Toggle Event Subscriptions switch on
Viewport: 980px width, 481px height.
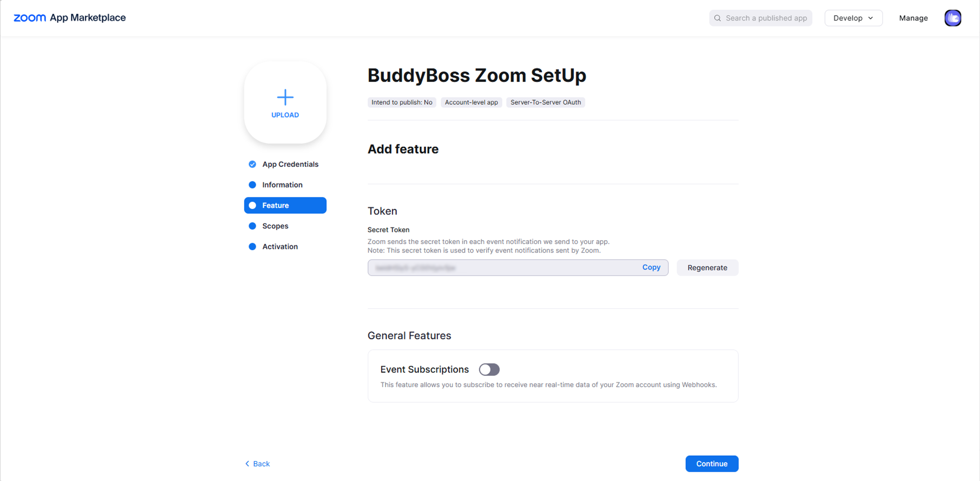pos(489,370)
